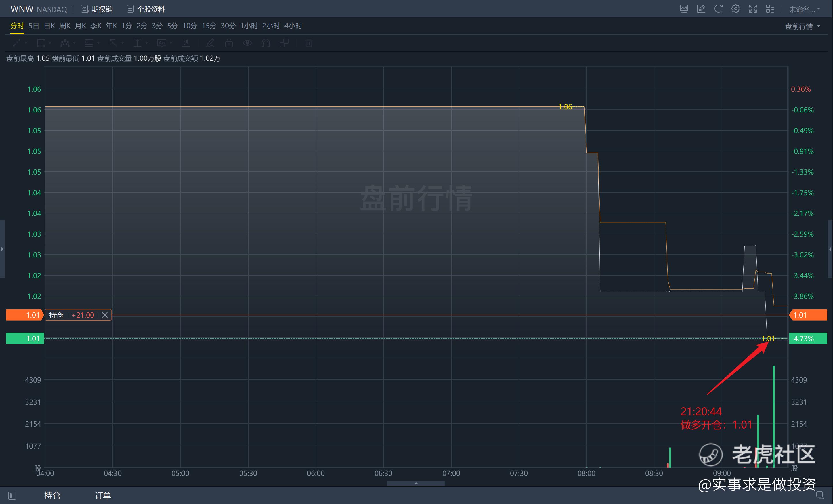
Task: Click the overlapping squares layer icon
Action: pos(284,43)
